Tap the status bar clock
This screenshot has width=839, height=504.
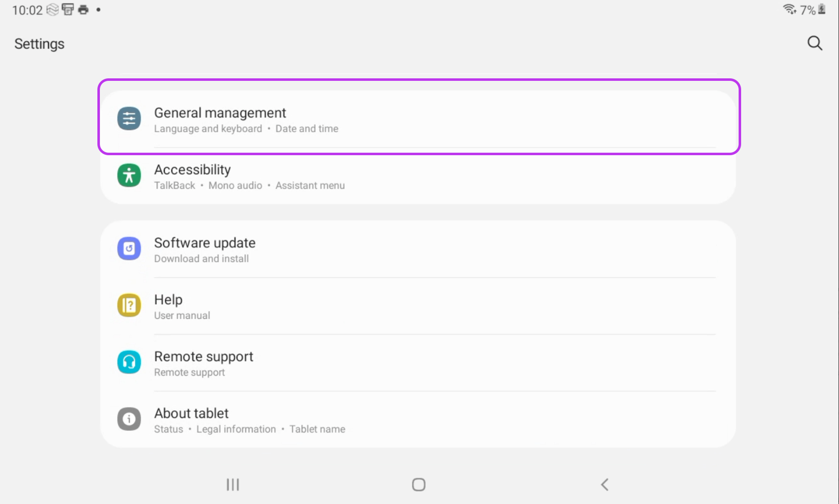(27, 10)
